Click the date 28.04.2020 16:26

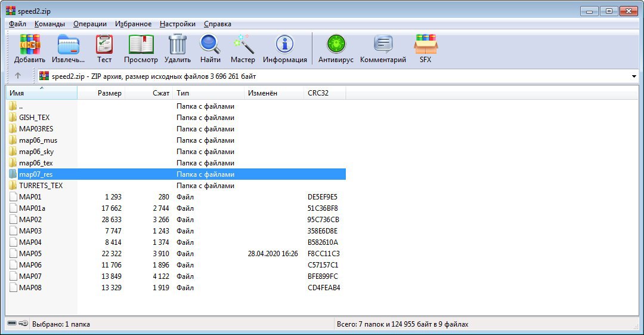pyautogui.click(x=273, y=254)
